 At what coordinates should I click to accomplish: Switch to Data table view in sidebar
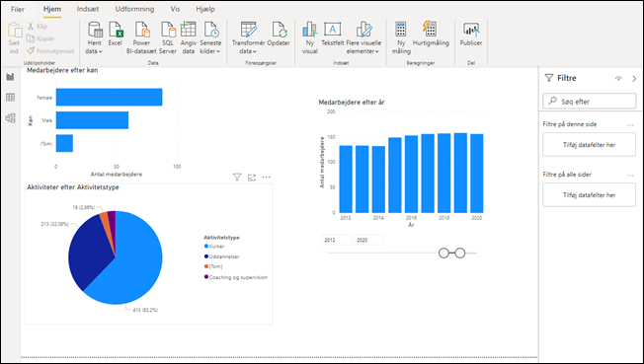[x=10, y=98]
